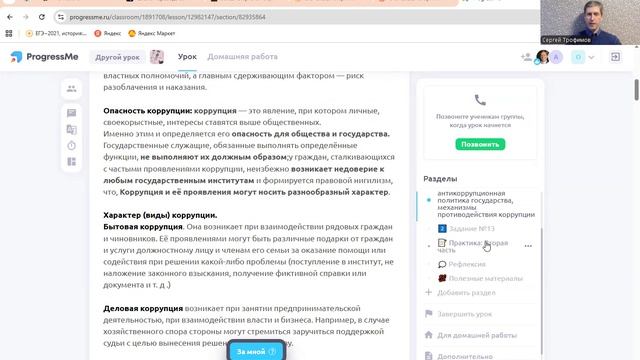
Task: Expand the profile dropdown chevron
Action: click(591, 58)
